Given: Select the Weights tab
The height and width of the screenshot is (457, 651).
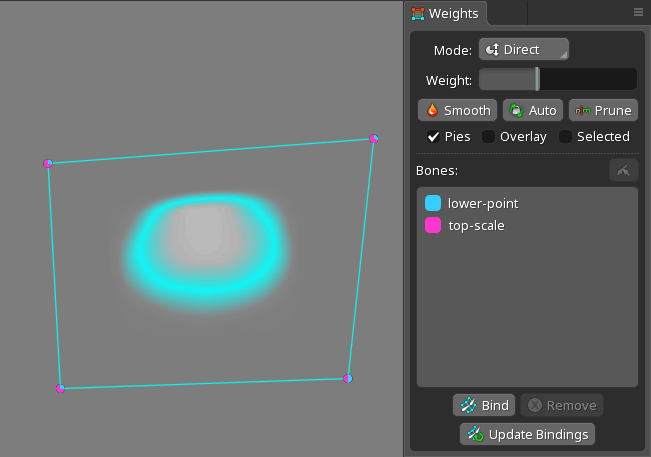Looking at the screenshot, I should click(448, 13).
